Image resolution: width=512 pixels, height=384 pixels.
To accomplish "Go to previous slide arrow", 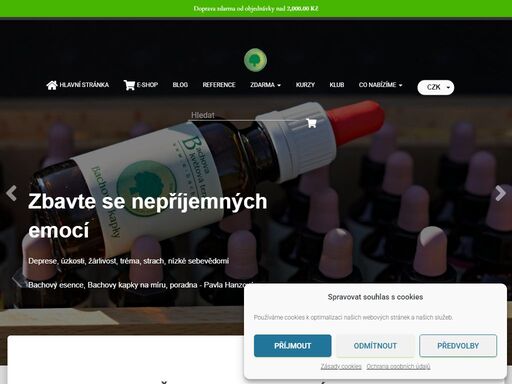I will pyautogui.click(x=11, y=193).
